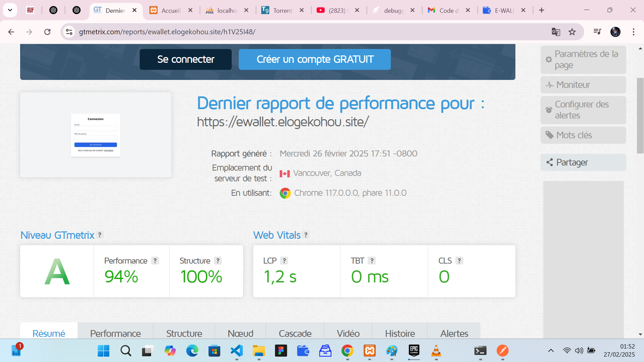Switch to the Torrent9 tab
This screenshot has width=644, height=362.
(x=283, y=10)
